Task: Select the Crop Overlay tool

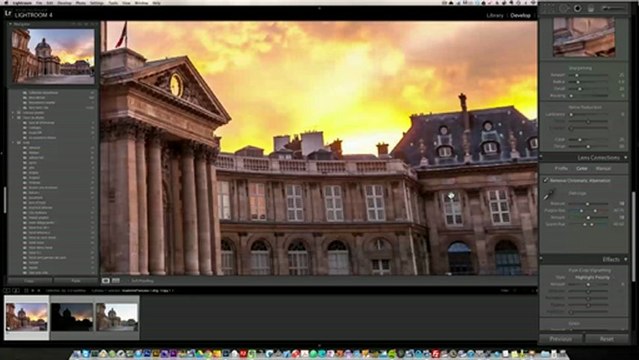Action: [550, 8]
